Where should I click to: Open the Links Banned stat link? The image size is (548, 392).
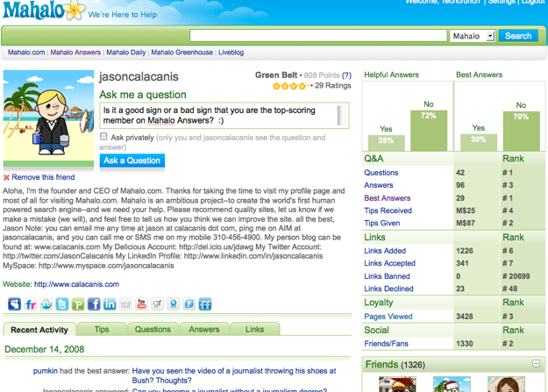(x=387, y=276)
